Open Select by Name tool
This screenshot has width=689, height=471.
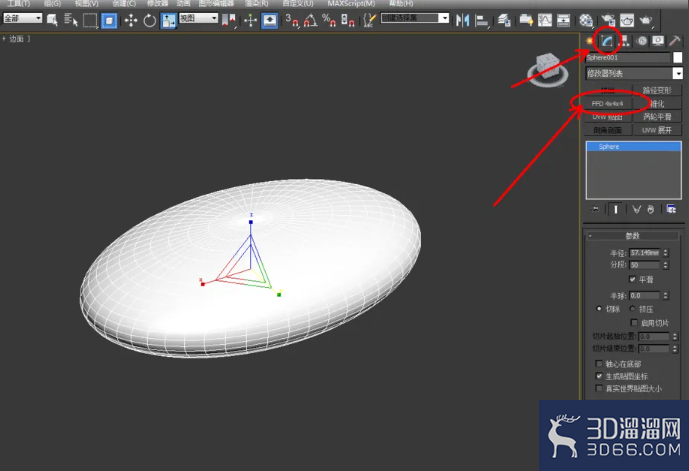point(70,20)
